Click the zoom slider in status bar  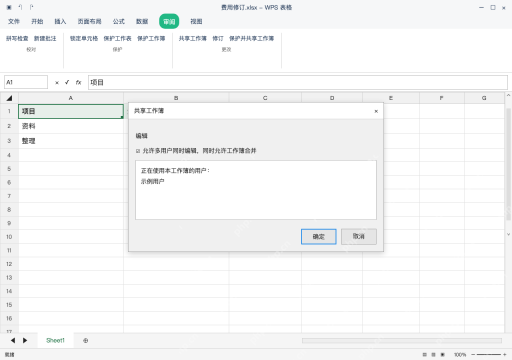(489, 354)
